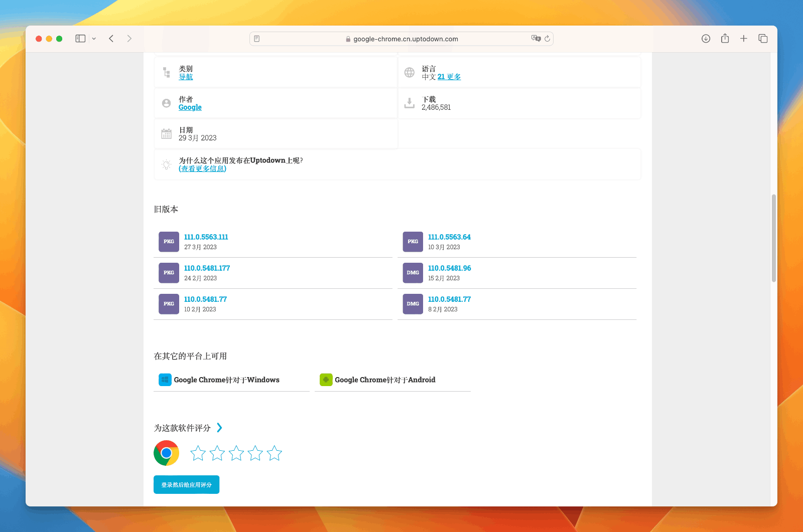
Task: Open version 110.0.5481.96 link
Action: [x=449, y=268]
